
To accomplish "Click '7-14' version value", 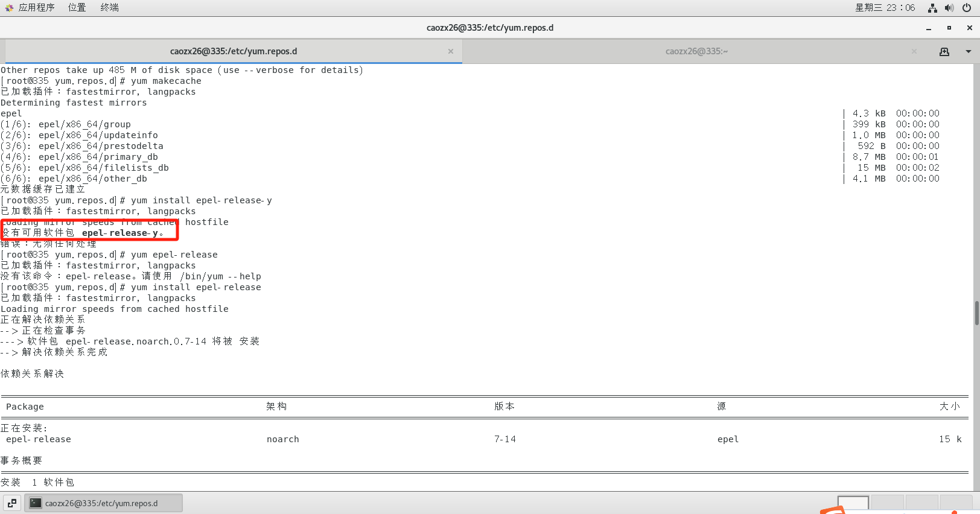I will tap(505, 439).
